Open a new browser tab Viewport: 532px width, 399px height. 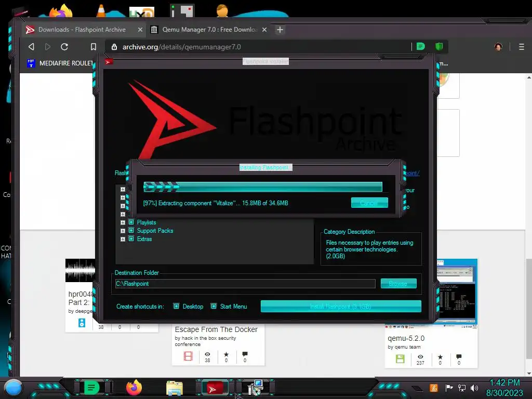click(280, 30)
